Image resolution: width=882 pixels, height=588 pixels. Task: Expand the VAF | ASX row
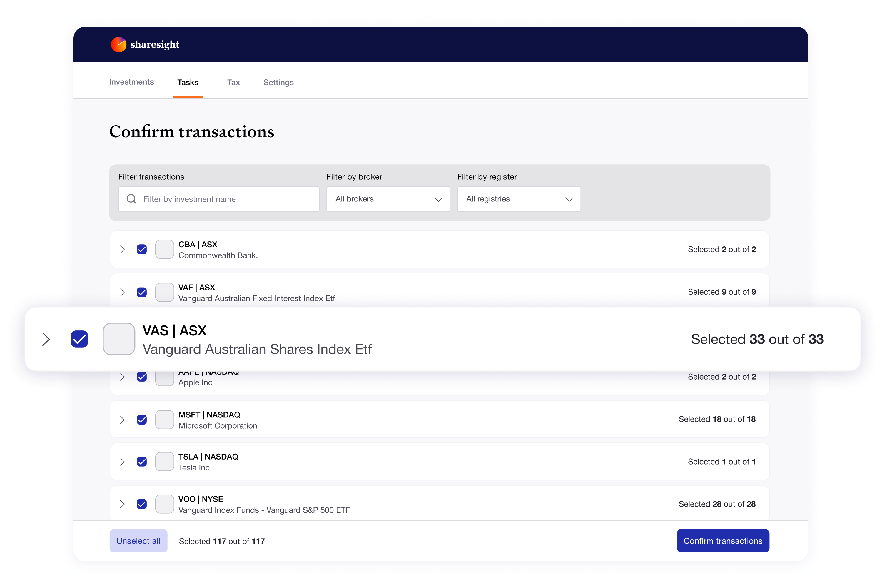pyautogui.click(x=122, y=292)
